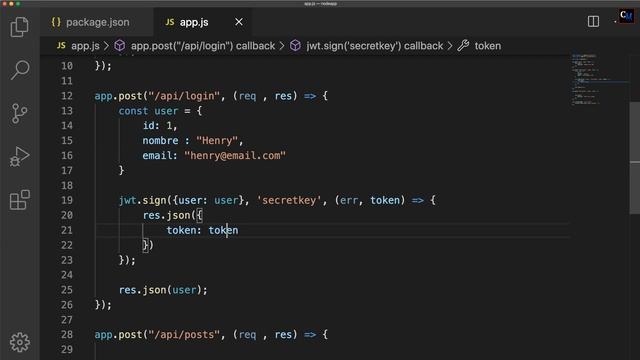Click line number 21 in the gutter
This screenshot has width=640, height=360.
[67, 230]
